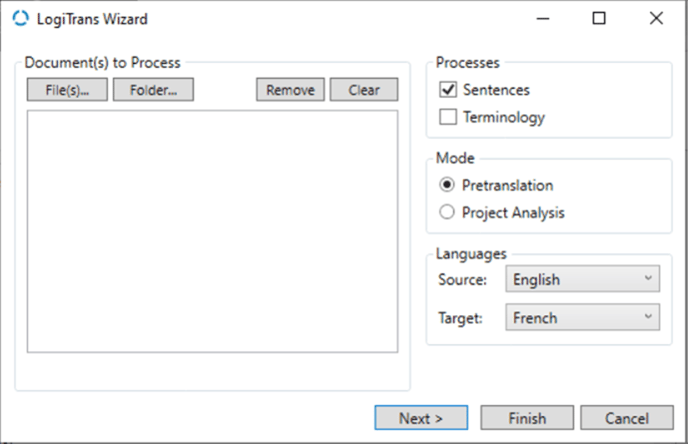Open the Target language dropdown showing French
Viewport: 688px width, 444px height.
coord(582,317)
